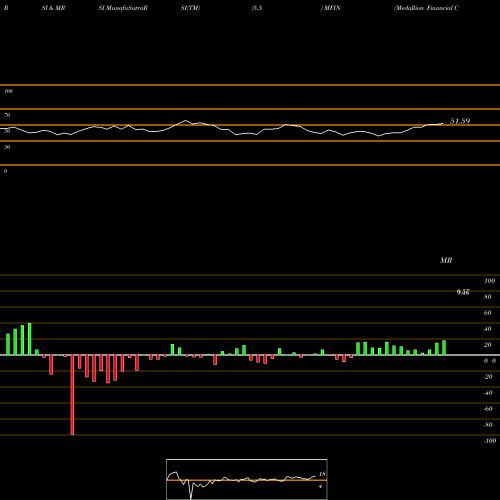Click the RSI 0 axis label
The width and height of the screenshot is (500, 500).
pos(5,171)
